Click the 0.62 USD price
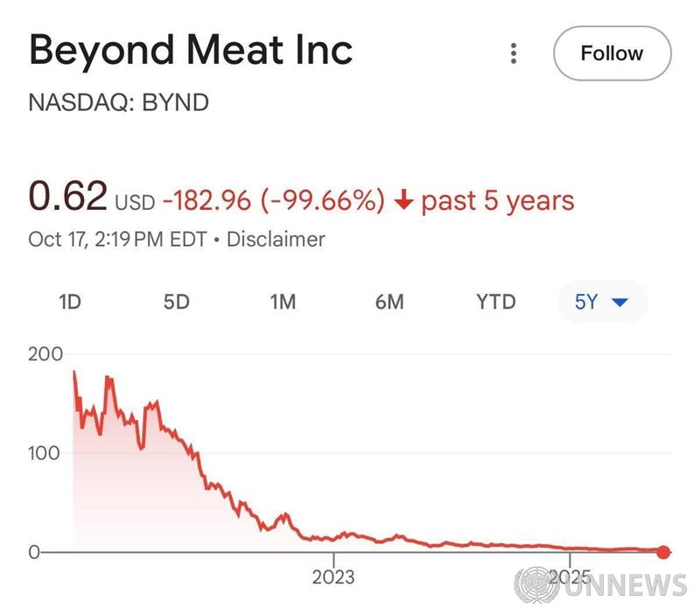Screen dimensions: 700x615 68,197
